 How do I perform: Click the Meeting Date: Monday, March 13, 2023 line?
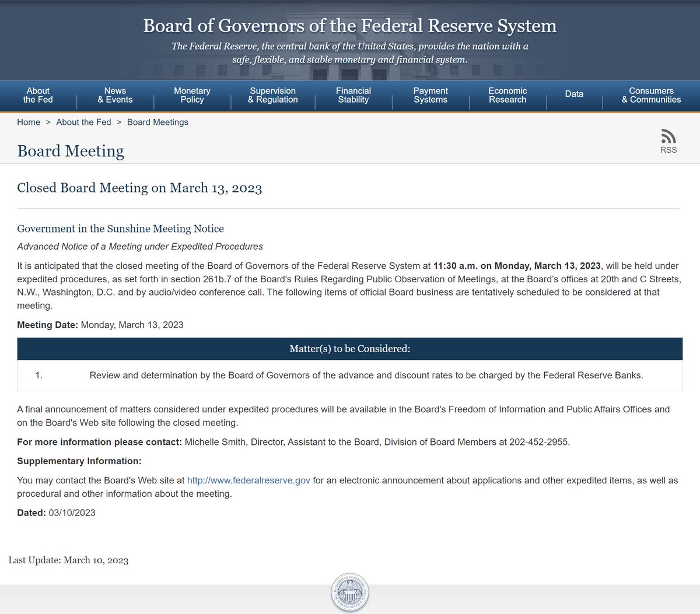tap(100, 325)
